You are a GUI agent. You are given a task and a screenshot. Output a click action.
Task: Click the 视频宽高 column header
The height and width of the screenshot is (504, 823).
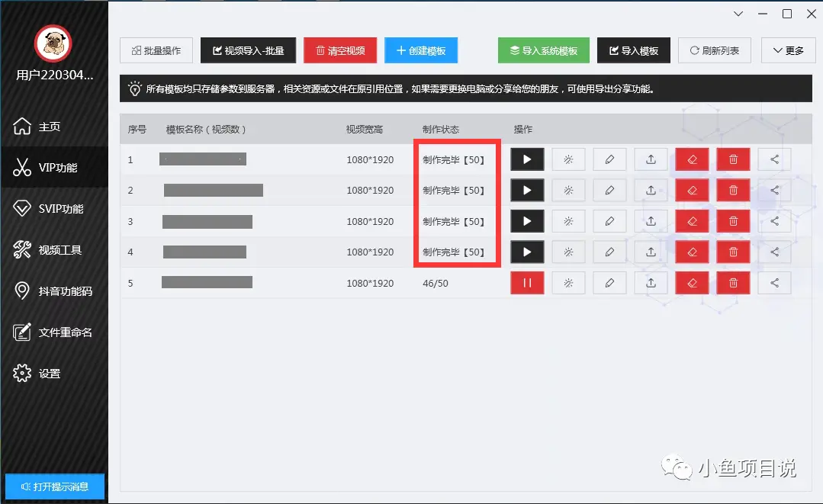tap(365, 129)
